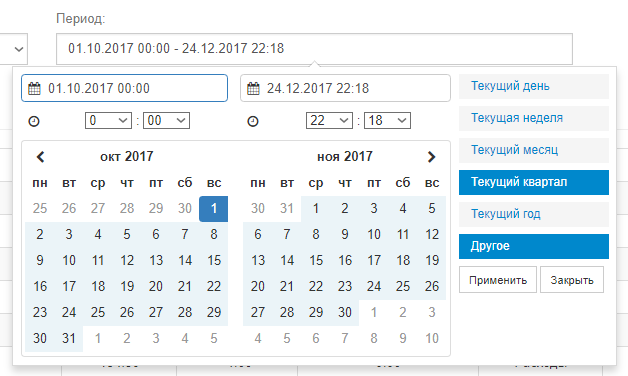Select the Другое preset option
This screenshot has width=628, height=376.
(x=534, y=246)
